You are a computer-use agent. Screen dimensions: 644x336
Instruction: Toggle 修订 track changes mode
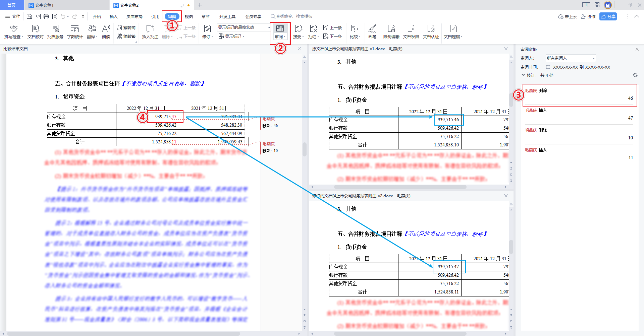(x=207, y=31)
